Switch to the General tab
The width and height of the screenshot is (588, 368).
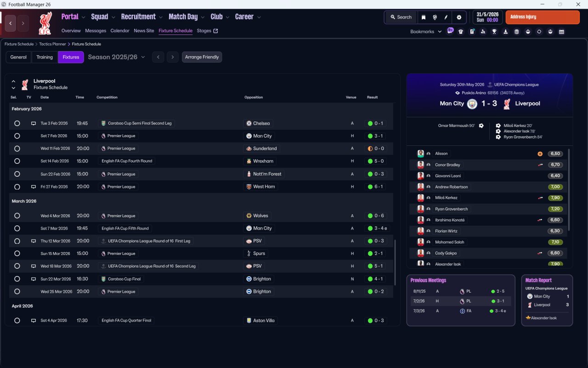[18, 57]
